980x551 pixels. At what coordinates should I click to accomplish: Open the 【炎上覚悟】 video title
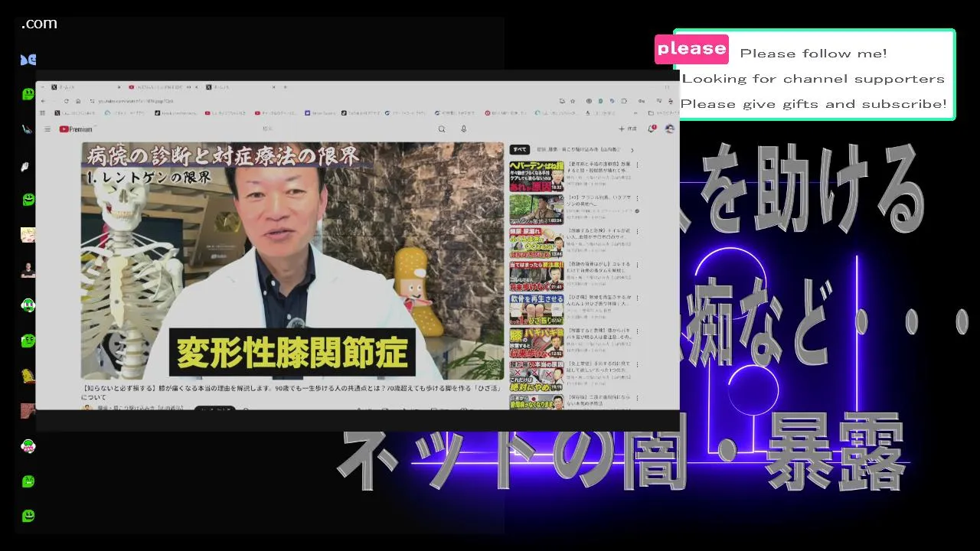tap(599, 367)
